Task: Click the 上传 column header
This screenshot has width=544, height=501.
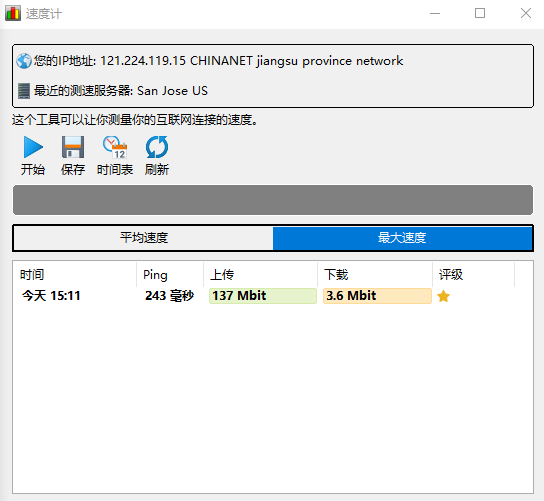Action: tap(261, 274)
